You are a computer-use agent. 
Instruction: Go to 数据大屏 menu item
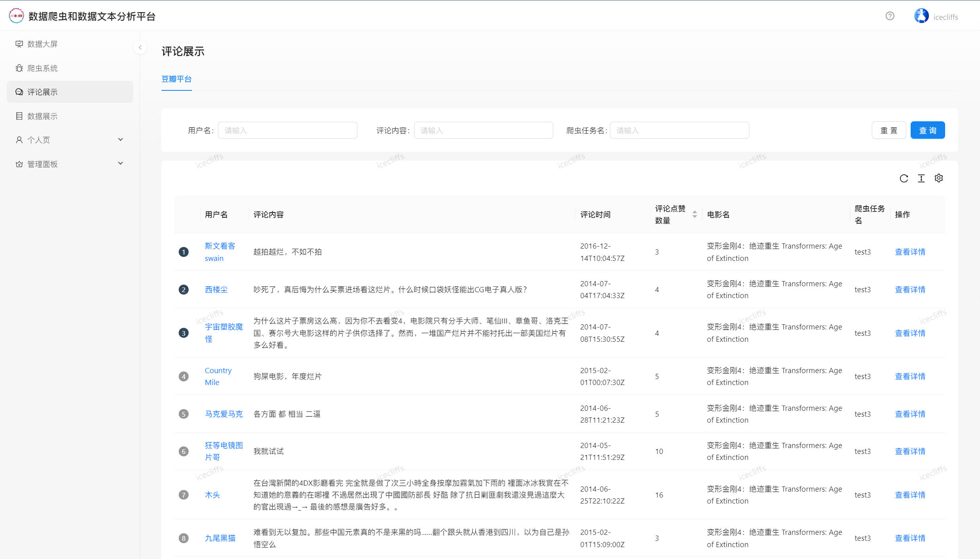(42, 44)
